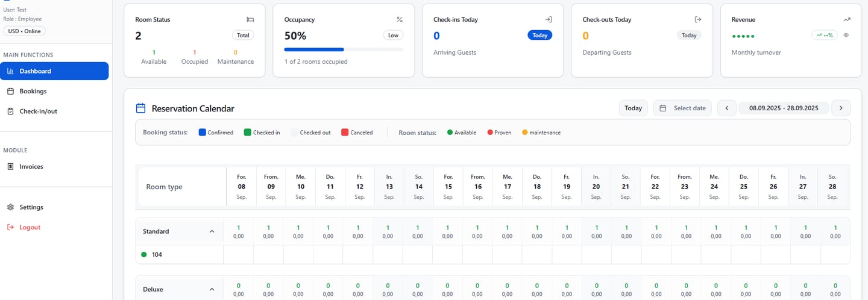This screenshot has width=868, height=300.
Task: Click room 104 cell for 10 Sep.
Action: (x=298, y=255)
